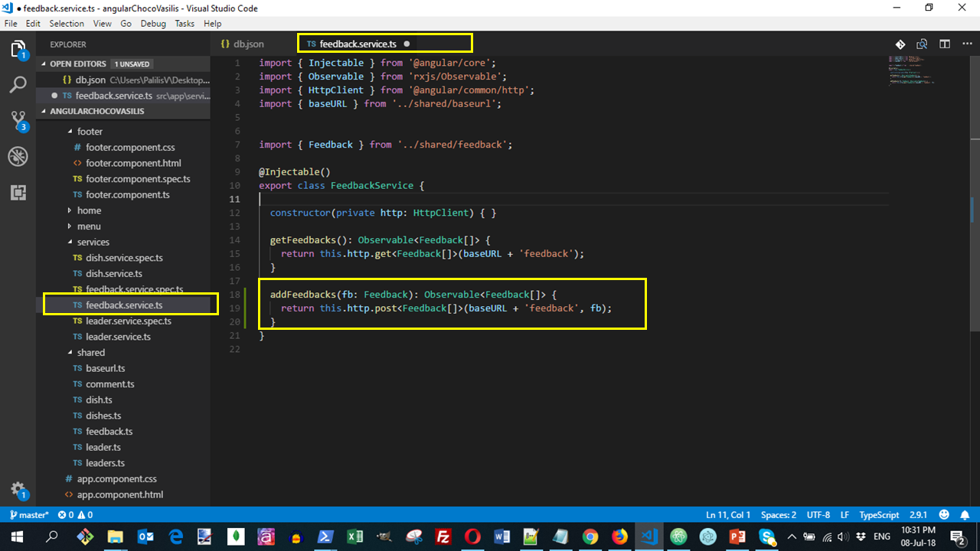Change indentation via Spaces: 2
980x551 pixels.
click(779, 515)
